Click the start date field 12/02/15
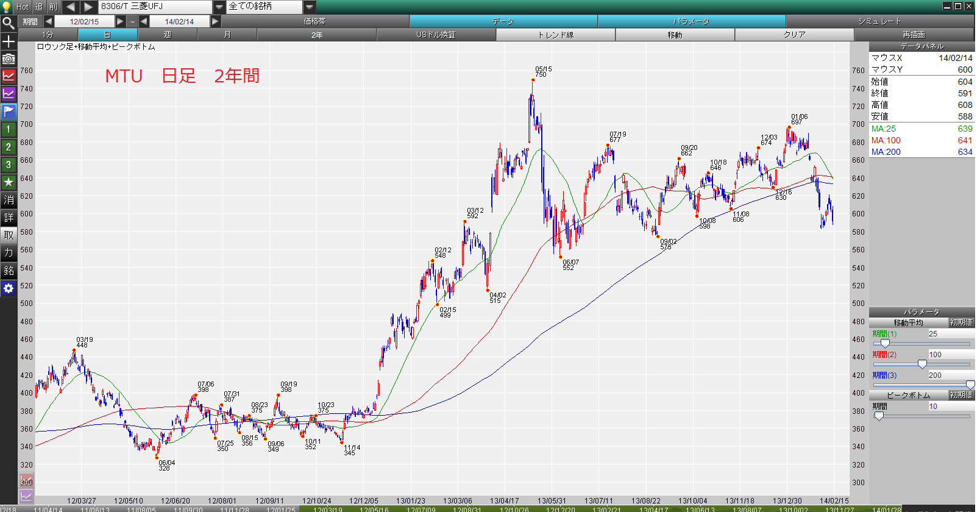Screen dimensions: 980x512 [85, 21]
